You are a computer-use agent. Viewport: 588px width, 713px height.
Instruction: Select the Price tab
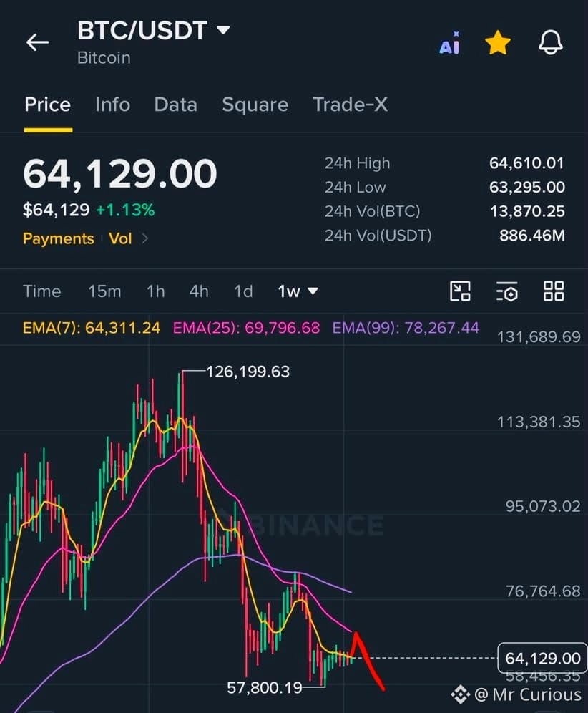point(48,105)
